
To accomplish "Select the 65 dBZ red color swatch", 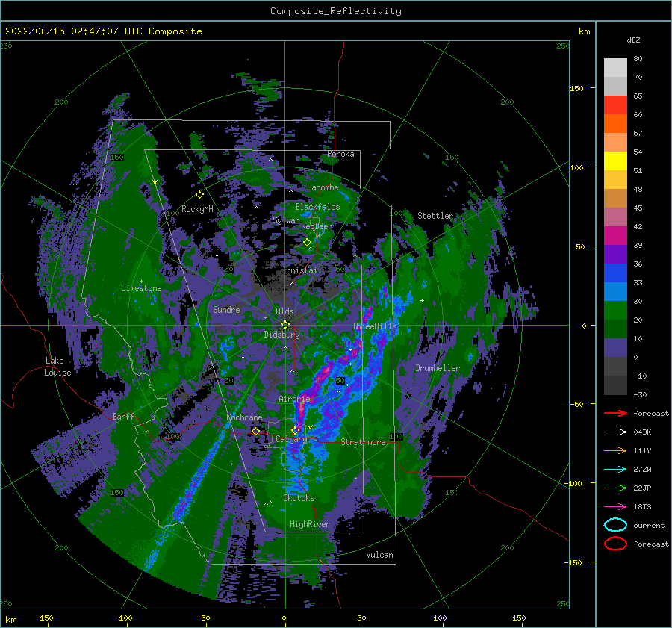I will (615, 105).
